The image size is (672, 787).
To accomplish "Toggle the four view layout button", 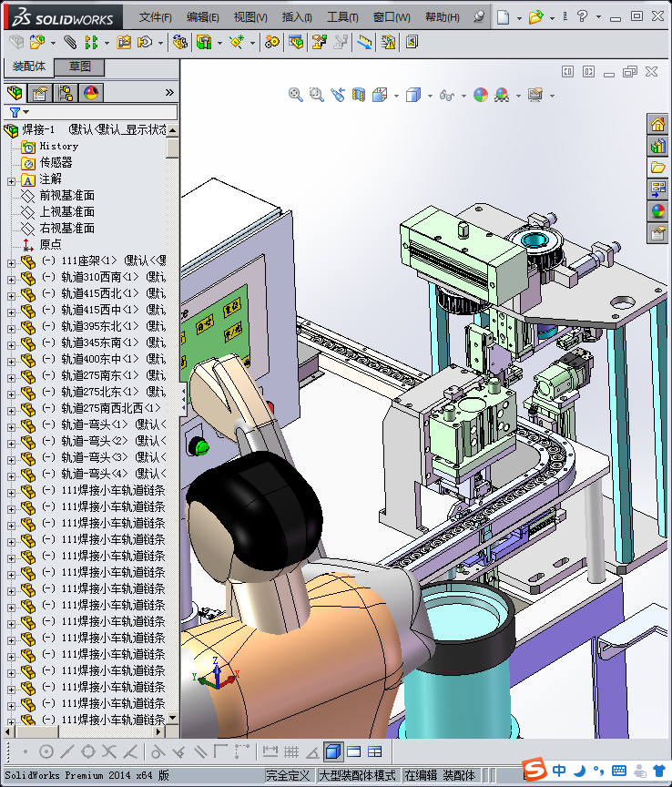I will 374,751.
